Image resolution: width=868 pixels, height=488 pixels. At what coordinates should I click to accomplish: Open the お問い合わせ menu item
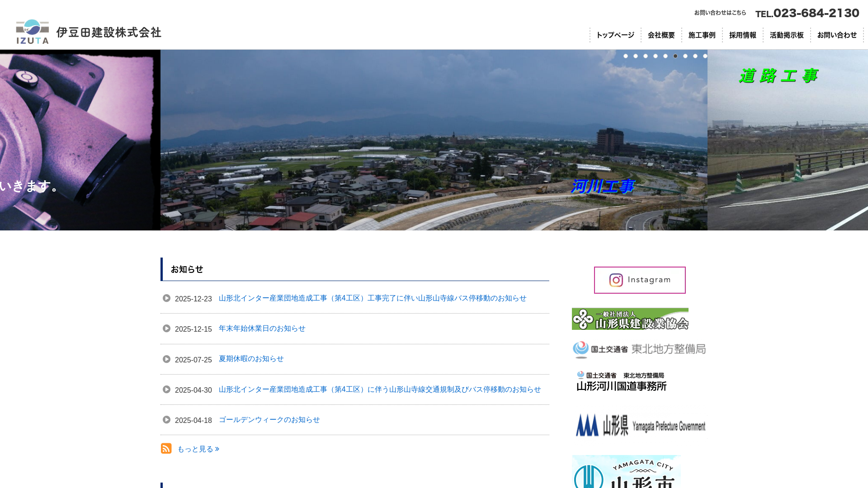click(837, 35)
